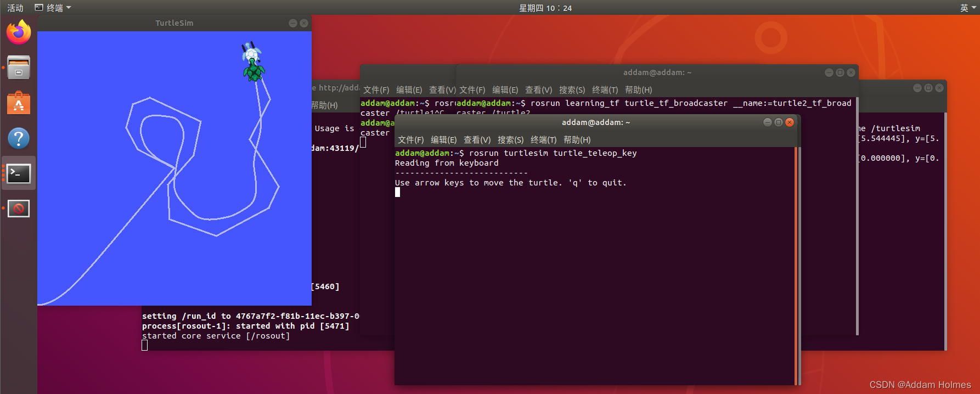This screenshot has height=394, width=980.
Task: Launch Ubuntu Software from the dock
Action: [19, 103]
